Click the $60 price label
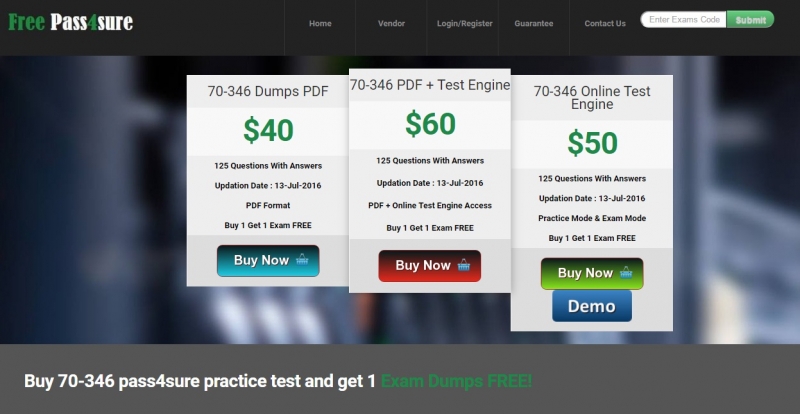The height and width of the screenshot is (414, 800). click(430, 124)
